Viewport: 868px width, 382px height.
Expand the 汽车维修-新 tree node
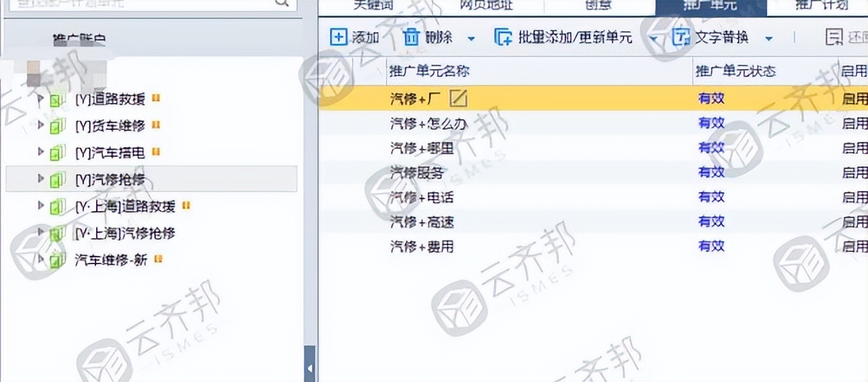tap(41, 259)
